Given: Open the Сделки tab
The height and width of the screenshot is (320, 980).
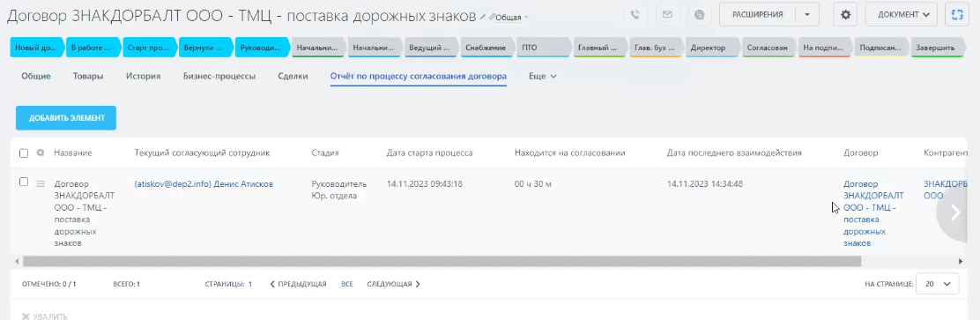Looking at the screenshot, I should [x=293, y=76].
